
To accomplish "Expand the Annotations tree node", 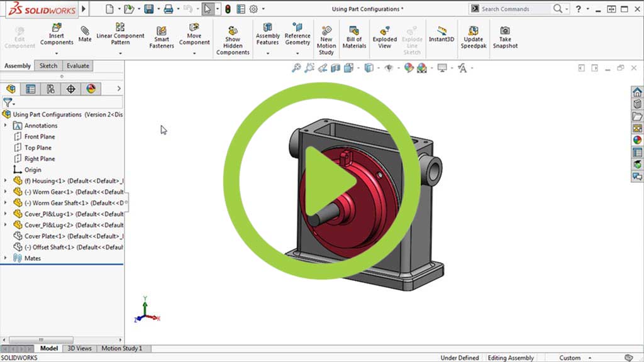I will pos(6,126).
